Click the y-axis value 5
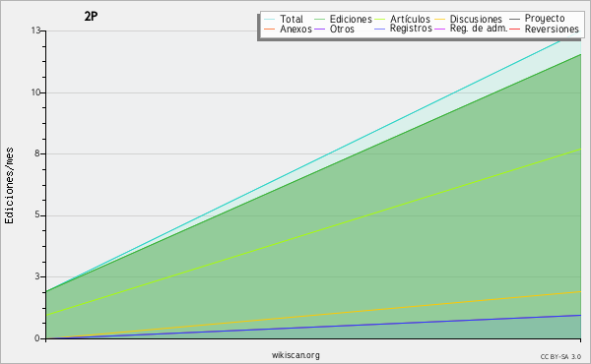Viewport: 591px width, 364px height. coord(37,214)
